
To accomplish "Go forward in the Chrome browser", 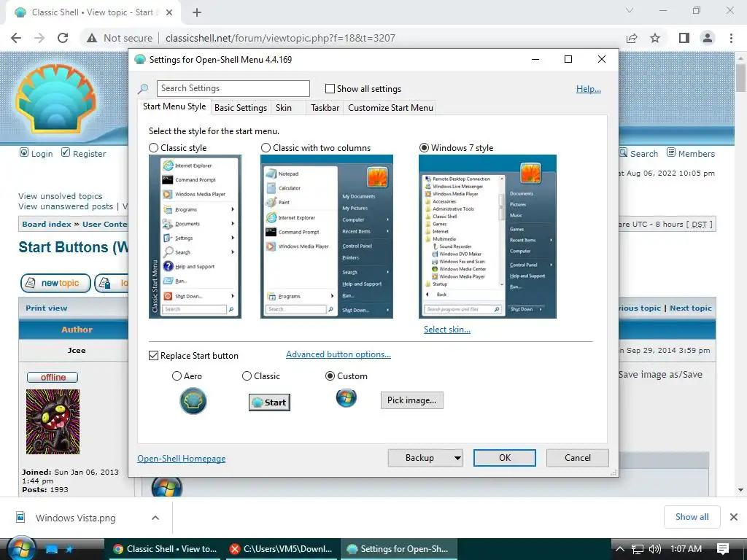I will tap(39, 38).
